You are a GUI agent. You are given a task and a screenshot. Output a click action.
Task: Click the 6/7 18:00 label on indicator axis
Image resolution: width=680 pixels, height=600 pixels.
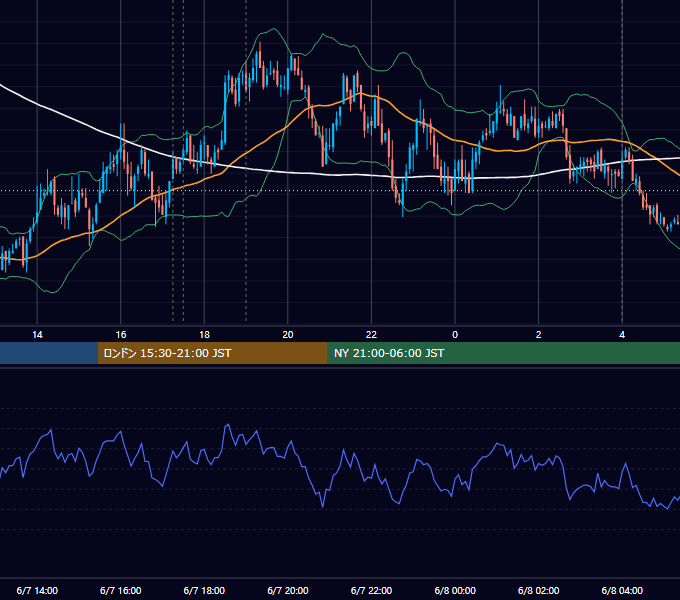pyautogui.click(x=204, y=590)
